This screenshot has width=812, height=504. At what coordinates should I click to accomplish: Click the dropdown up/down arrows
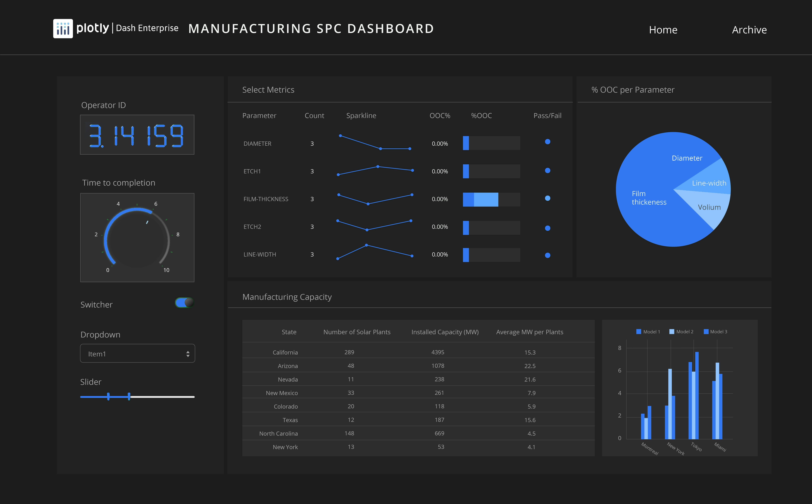point(188,354)
